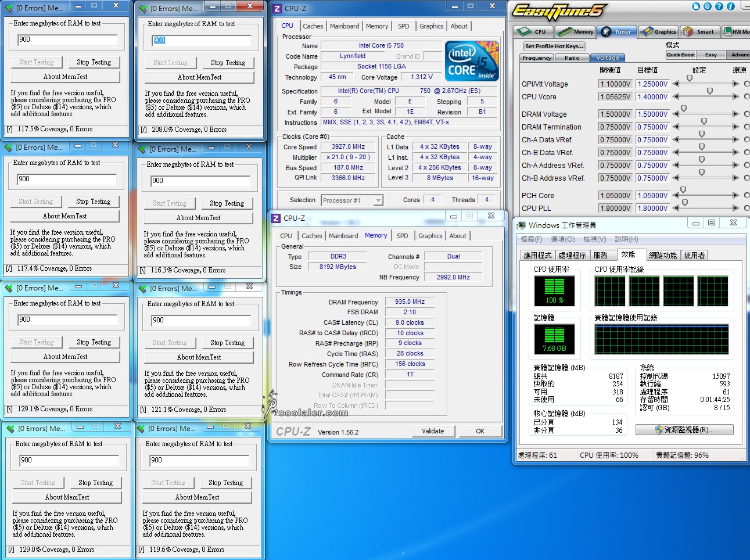Click the QPI/Vtt Voltage slider thumb

pyautogui.click(x=690, y=78)
